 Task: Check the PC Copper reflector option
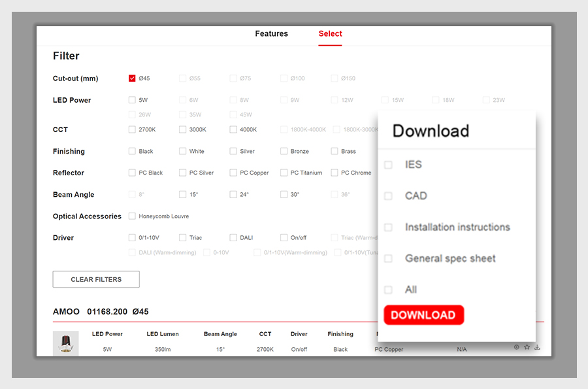coord(233,173)
